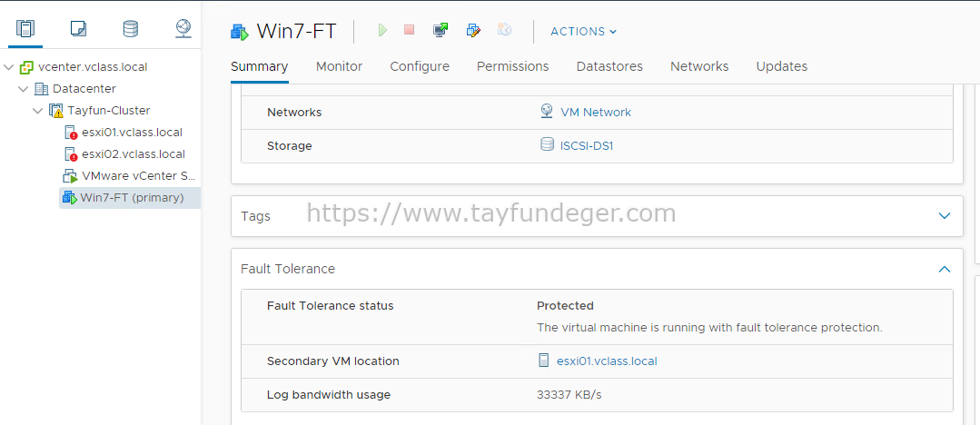Click the Fault Tolerance panel title
Image resolution: width=980 pixels, height=425 pixels.
[x=288, y=269]
